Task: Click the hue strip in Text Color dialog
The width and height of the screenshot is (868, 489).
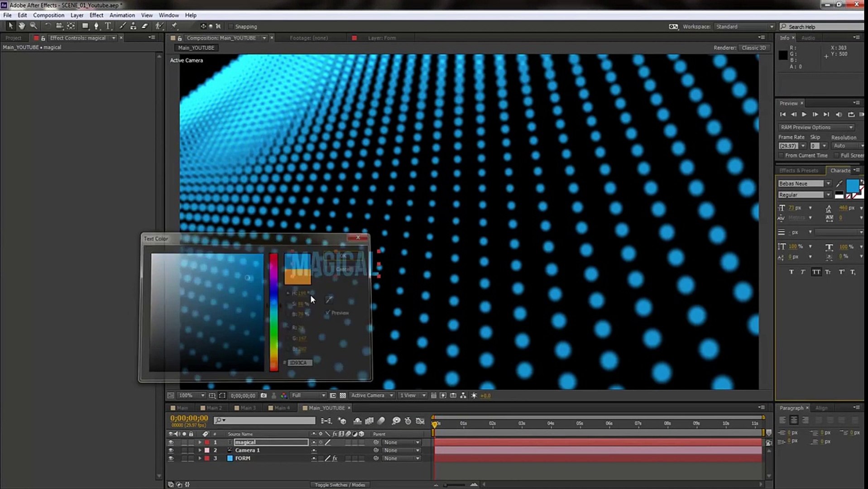Action: [x=273, y=312]
